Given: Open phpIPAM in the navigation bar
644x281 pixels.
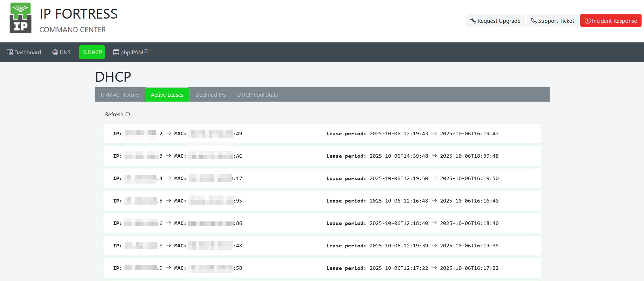Looking at the screenshot, I should (x=131, y=52).
